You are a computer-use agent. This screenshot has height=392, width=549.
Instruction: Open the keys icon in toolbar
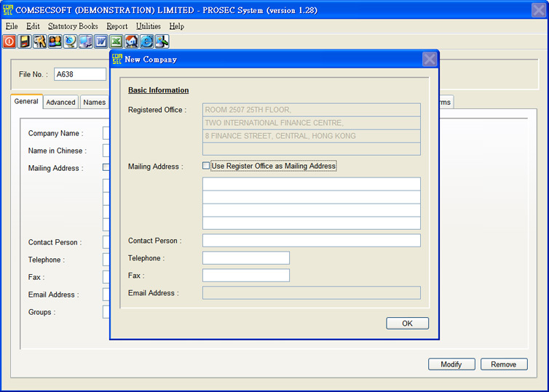coord(39,41)
